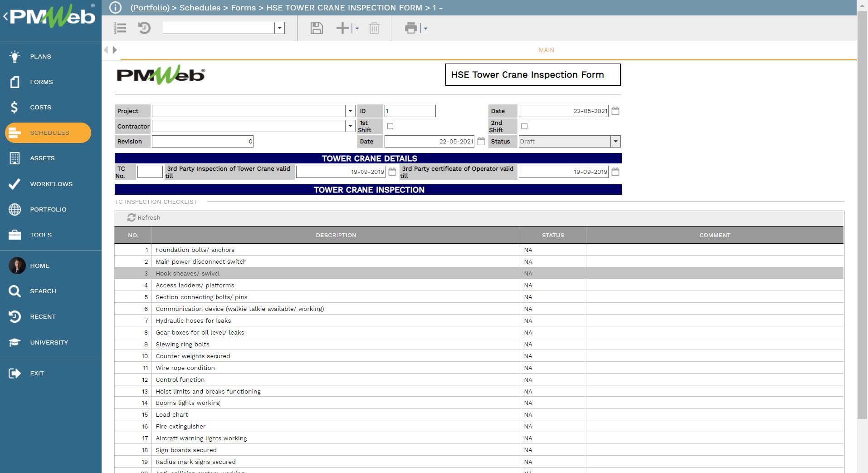
Task: Click the history revert icon in toolbar
Action: coord(144,28)
